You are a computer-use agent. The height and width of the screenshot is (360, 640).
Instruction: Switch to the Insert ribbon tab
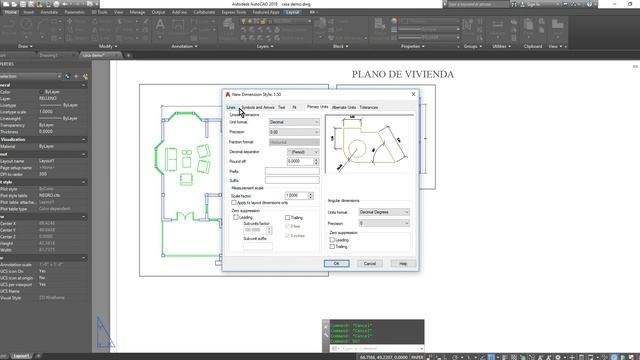[29, 12]
